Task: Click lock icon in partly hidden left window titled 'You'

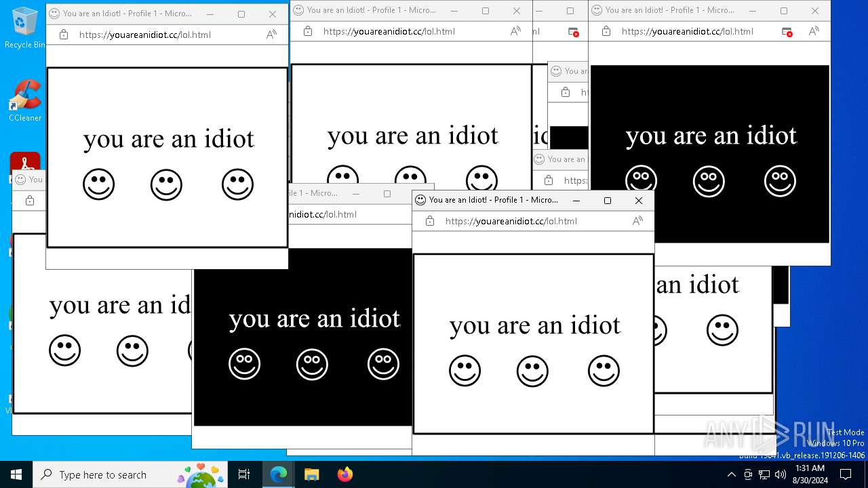Action: click(30, 201)
